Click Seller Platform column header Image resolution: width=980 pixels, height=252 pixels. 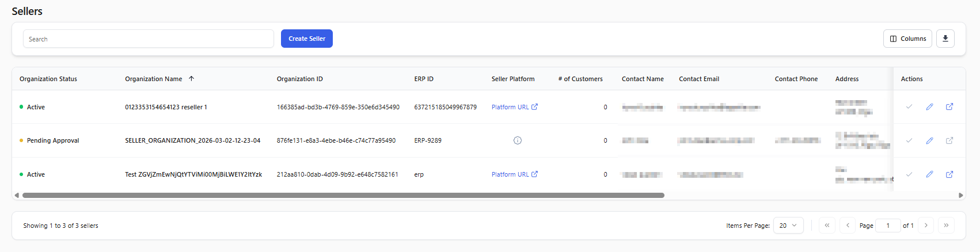pos(513,79)
